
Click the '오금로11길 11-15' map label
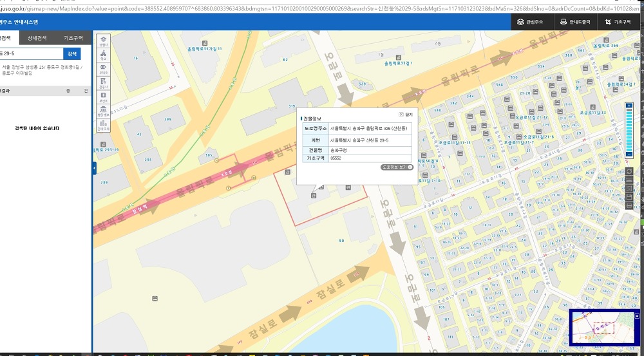[x=454, y=142]
